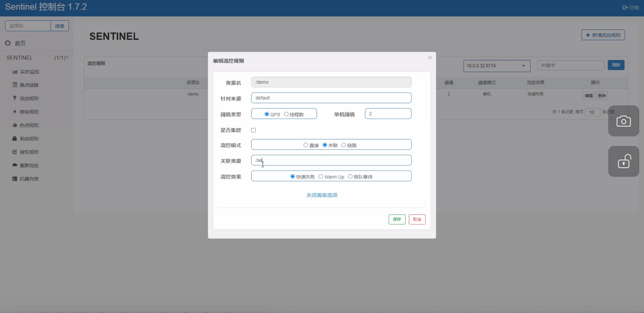The width and height of the screenshot is (644, 313).
Task: Open the 10.0.0.32:8719 machine dropdown
Action: (x=497, y=66)
